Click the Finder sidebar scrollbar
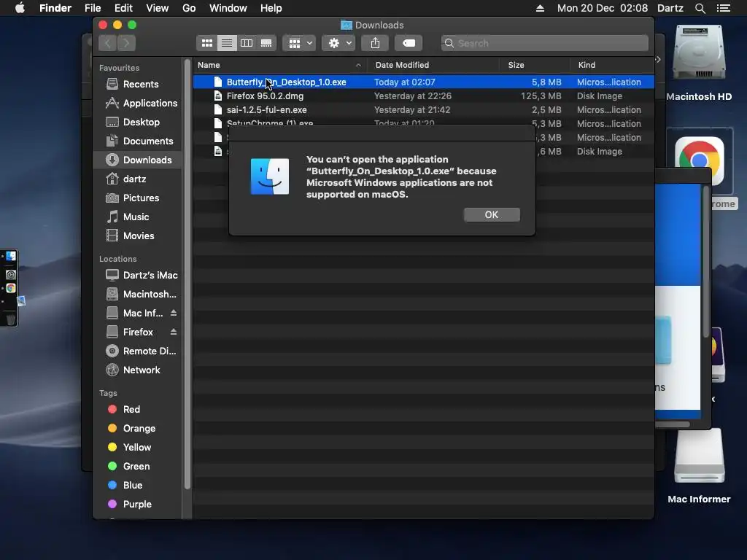Screen dimensions: 747x560 (187, 274)
